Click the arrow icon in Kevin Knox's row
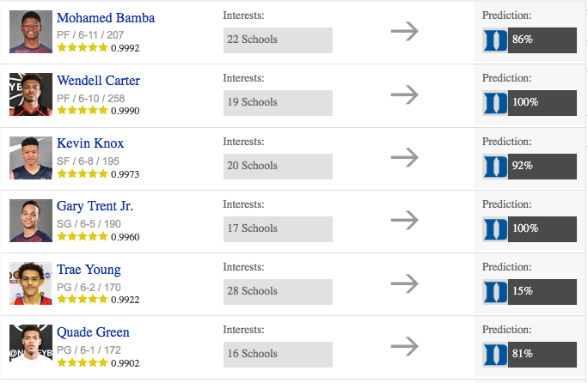Screen dimensions: 588x383 click(404, 157)
